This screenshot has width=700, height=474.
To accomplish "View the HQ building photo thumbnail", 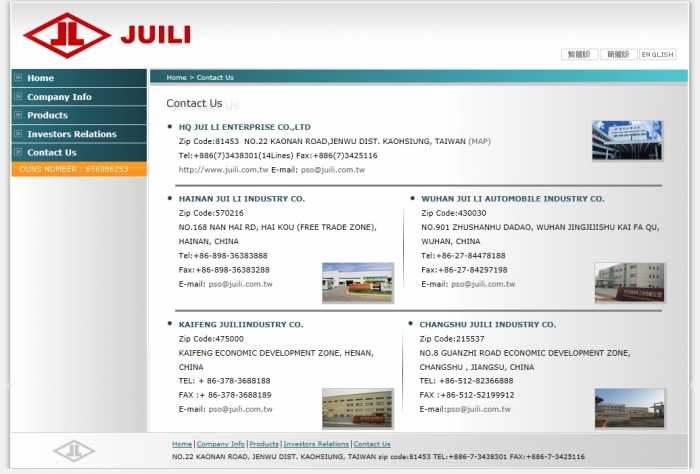I will pyautogui.click(x=627, y=141).
